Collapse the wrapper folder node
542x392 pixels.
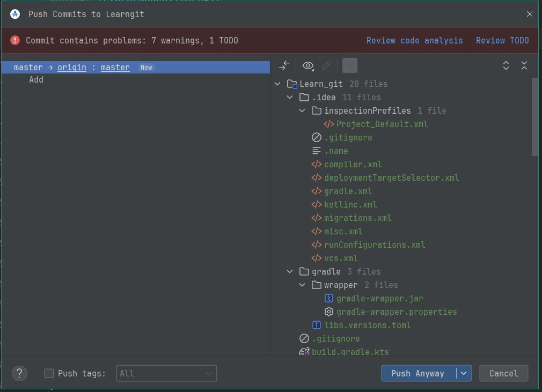pyautogui.click(x=302, y=285)
